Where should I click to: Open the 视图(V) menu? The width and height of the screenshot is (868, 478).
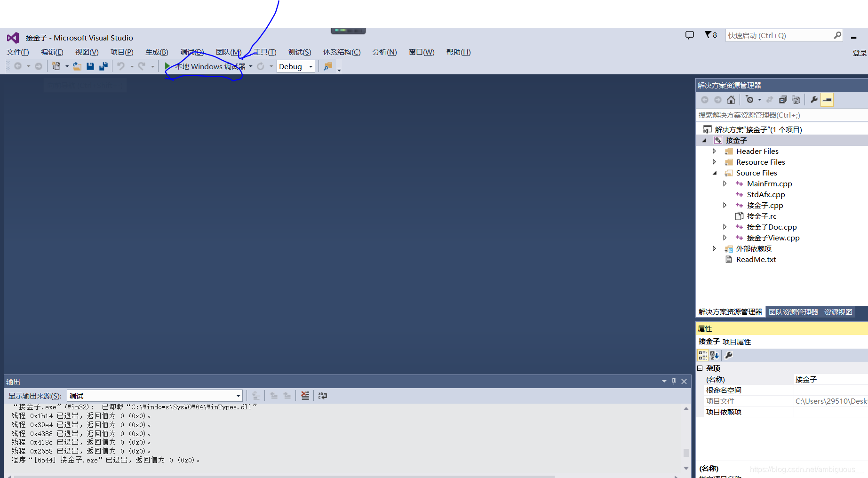pyautogui.click(x=87, y=52)
